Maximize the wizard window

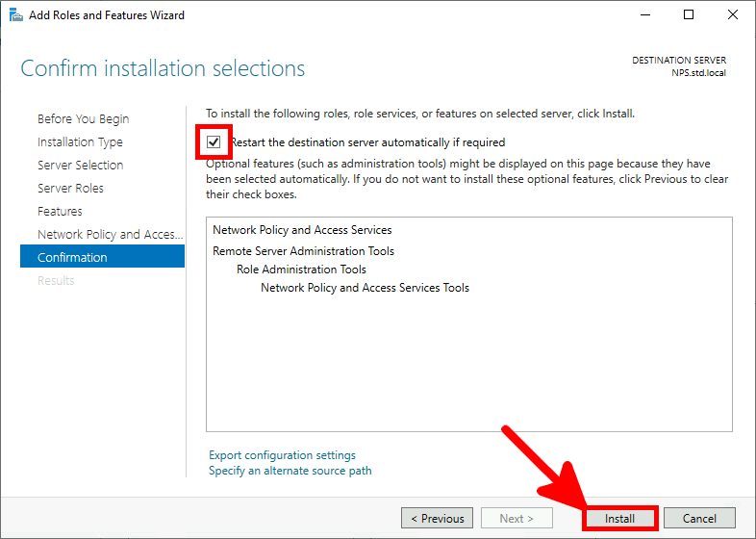689,14
